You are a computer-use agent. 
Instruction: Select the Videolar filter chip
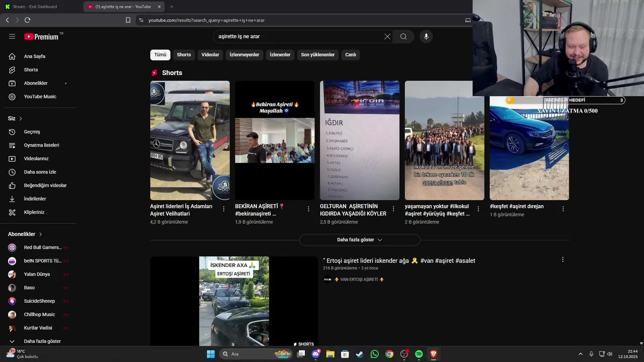(x=210, y=55)
